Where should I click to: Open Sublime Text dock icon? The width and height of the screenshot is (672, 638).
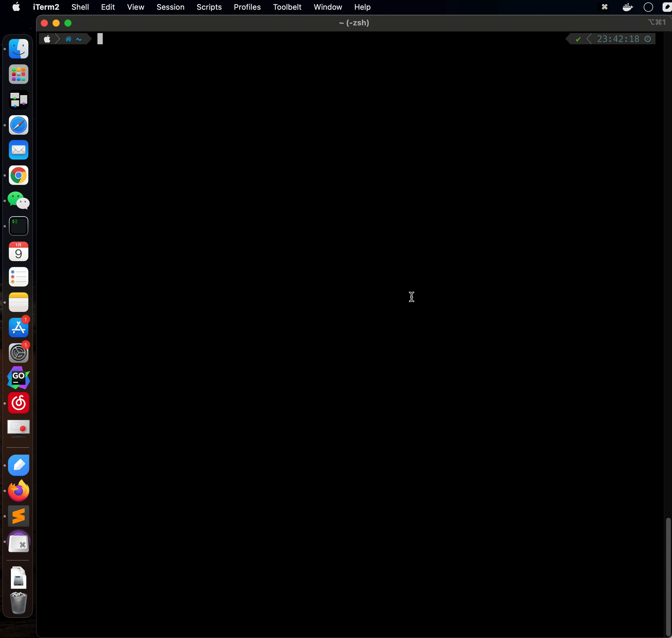click(x=18, y=516)
